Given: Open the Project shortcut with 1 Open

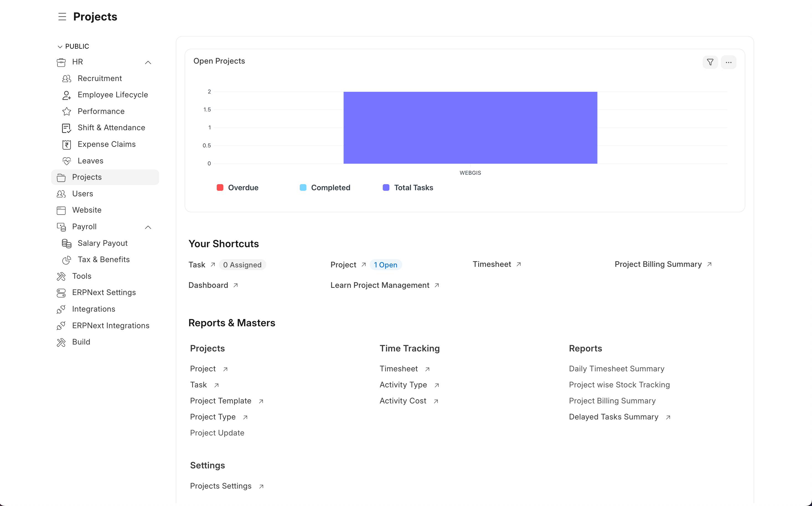Looking at the screenshot, I should click(343, 265).
